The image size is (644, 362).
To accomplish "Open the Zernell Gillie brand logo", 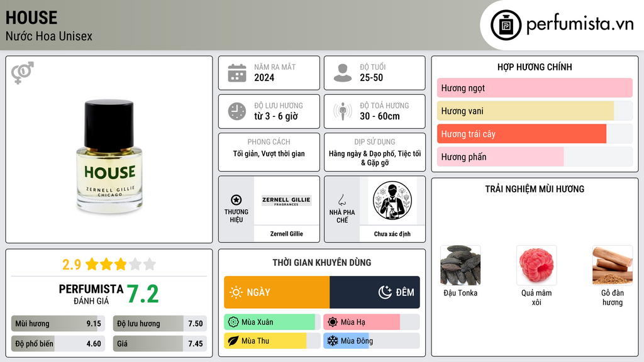I will coord(286,200).
